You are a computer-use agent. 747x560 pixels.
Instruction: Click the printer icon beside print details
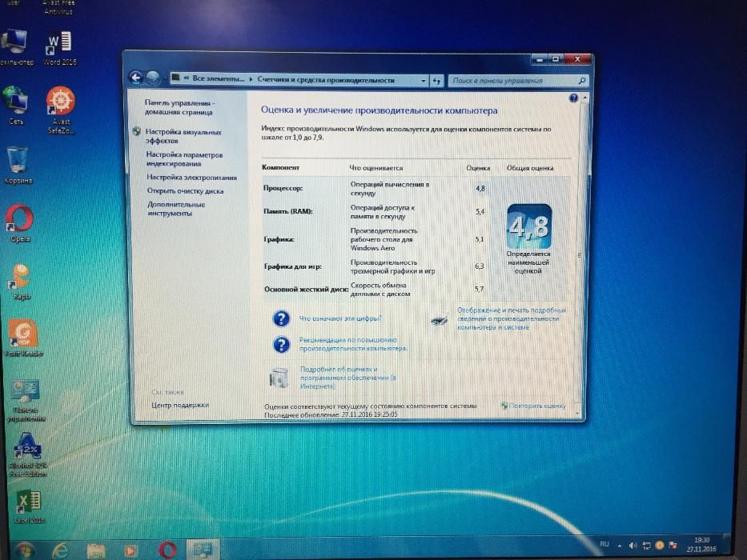(x=440, y=320)
